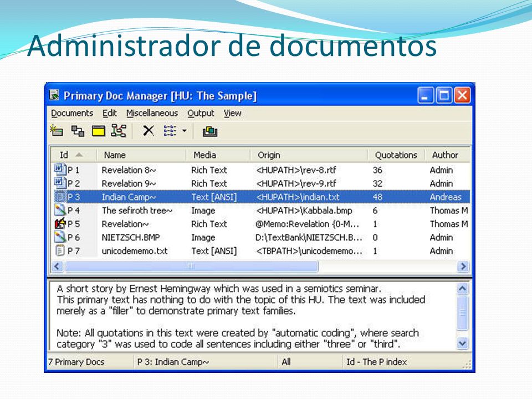Select the Revelation~ memo row name
532x399 pixels.
pos(125,224)
